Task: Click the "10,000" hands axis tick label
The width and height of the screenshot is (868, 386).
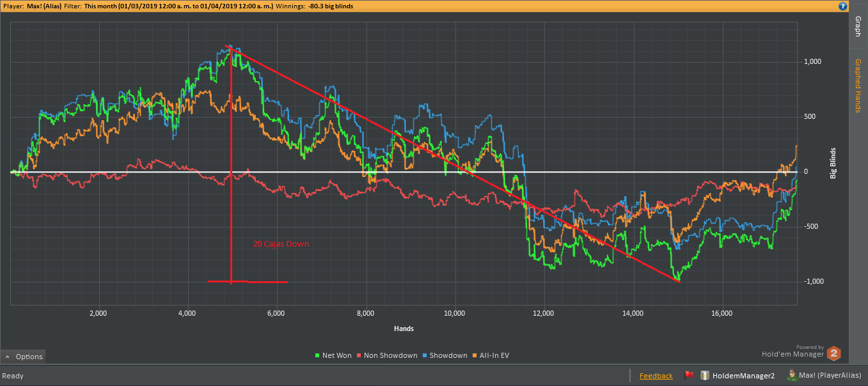Action: point(454,314)
